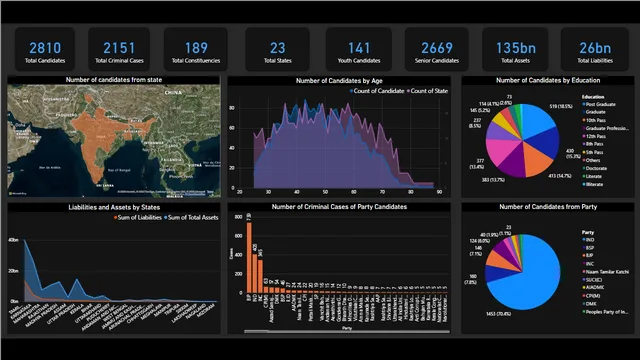Viewport: 640px width, 360px height.
Task: Select '5th Pass' in Education legend
Action: click(x=593, y=152)
